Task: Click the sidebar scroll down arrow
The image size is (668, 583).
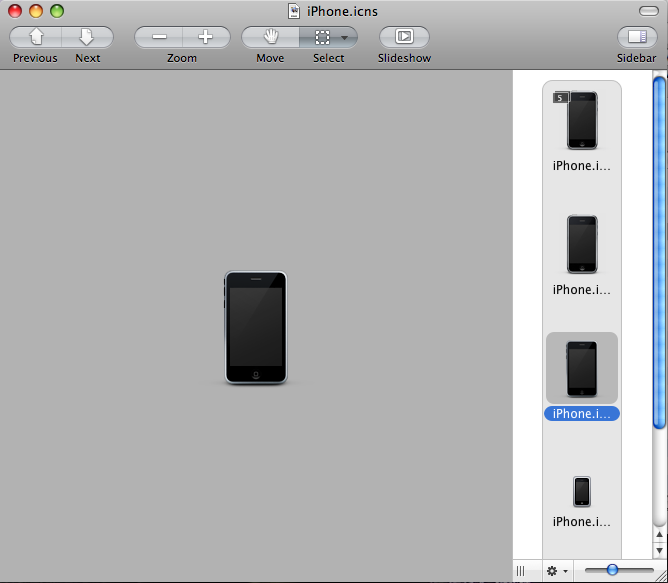Action: [659, 550]
